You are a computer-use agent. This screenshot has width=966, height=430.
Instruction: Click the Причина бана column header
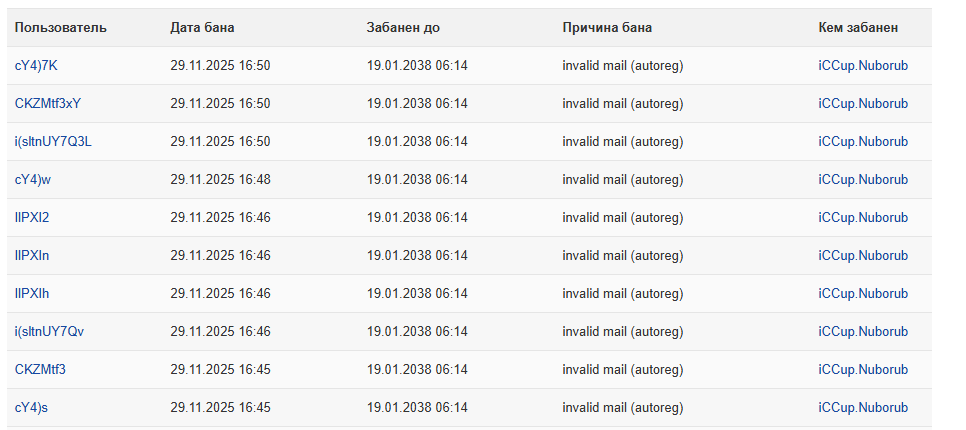click(x=607, y=28)
